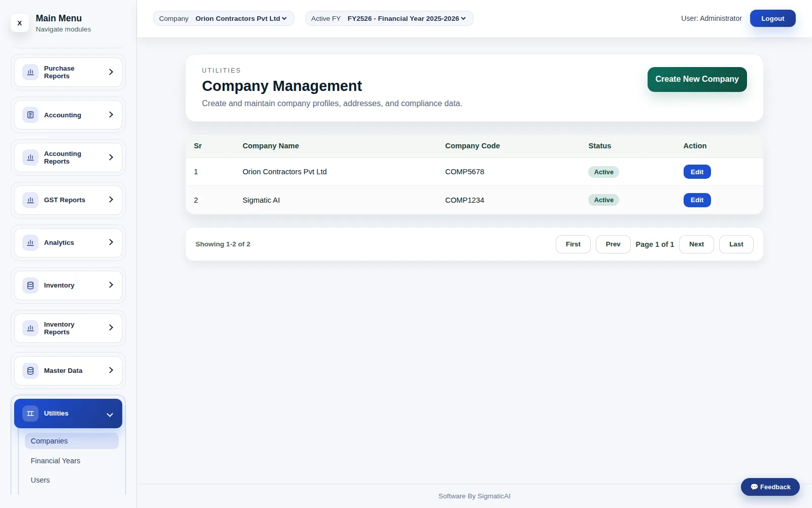This screenshot has width=812, height=508.
Task: Expand the Master Data chevron
Action: click(111, 370)
